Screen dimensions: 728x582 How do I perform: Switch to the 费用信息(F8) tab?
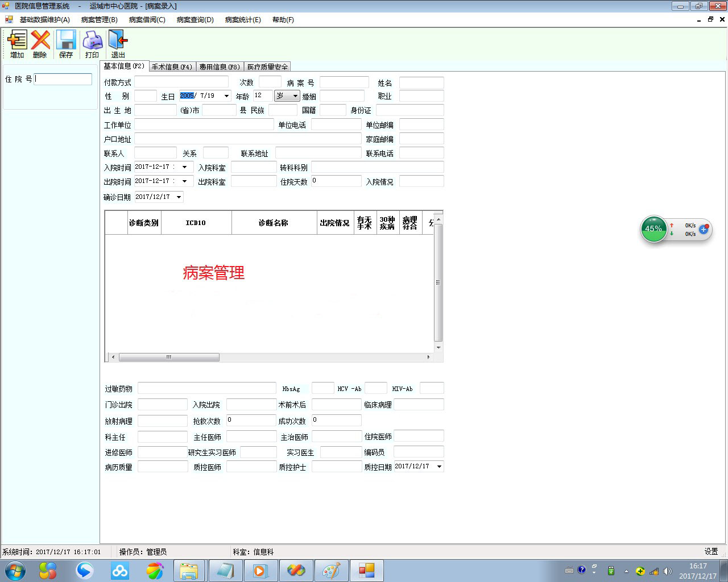tap(220, 67)
